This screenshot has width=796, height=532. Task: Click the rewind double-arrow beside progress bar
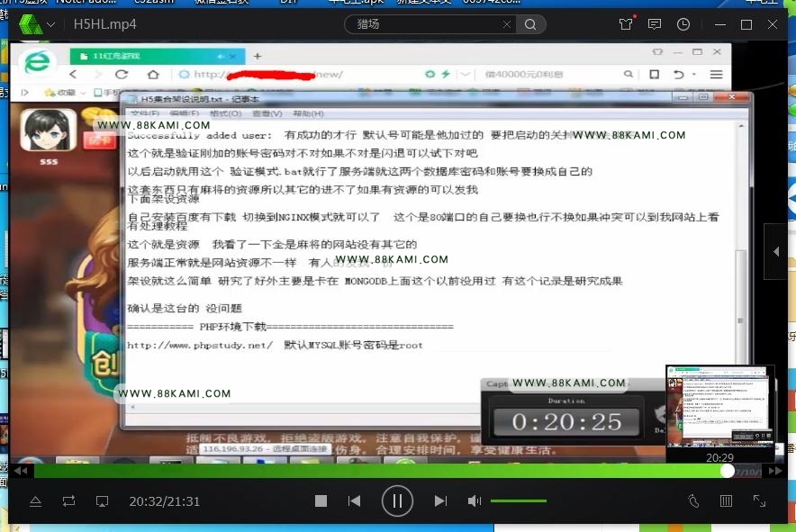[x=21, y=471]
